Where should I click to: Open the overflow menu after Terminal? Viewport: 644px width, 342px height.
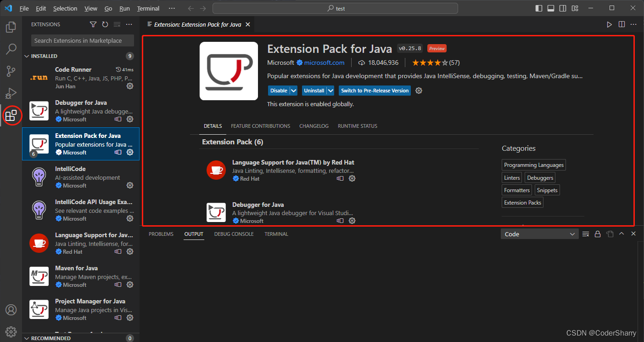[172, 8]
